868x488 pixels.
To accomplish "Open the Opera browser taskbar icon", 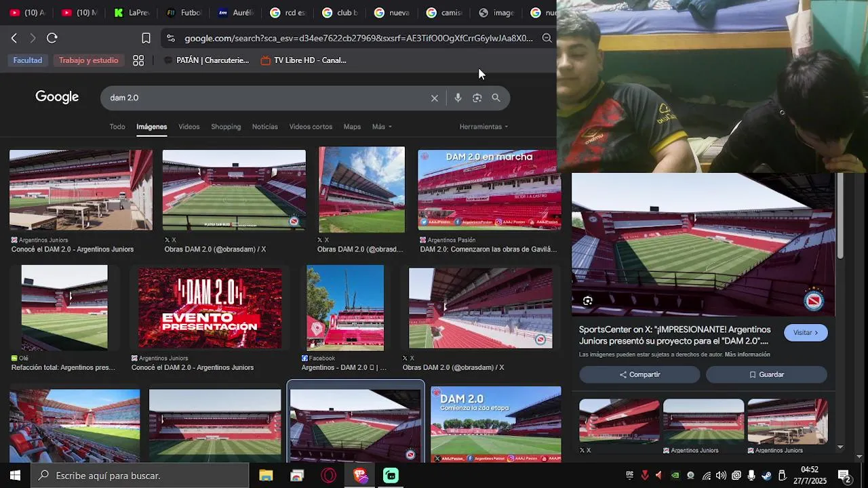I will (329, 476).
